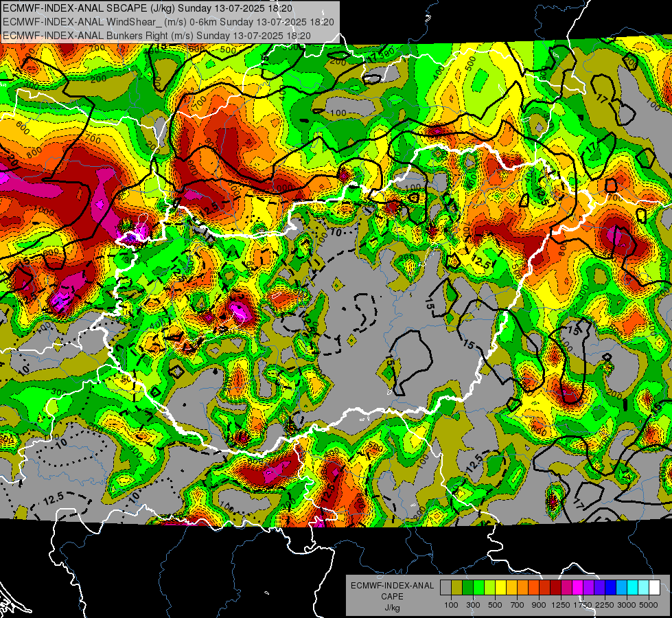The width and height of the screenshot is (672, 618).
Task: Pick the yellow legend color swatch
Action: click(500, 588)
